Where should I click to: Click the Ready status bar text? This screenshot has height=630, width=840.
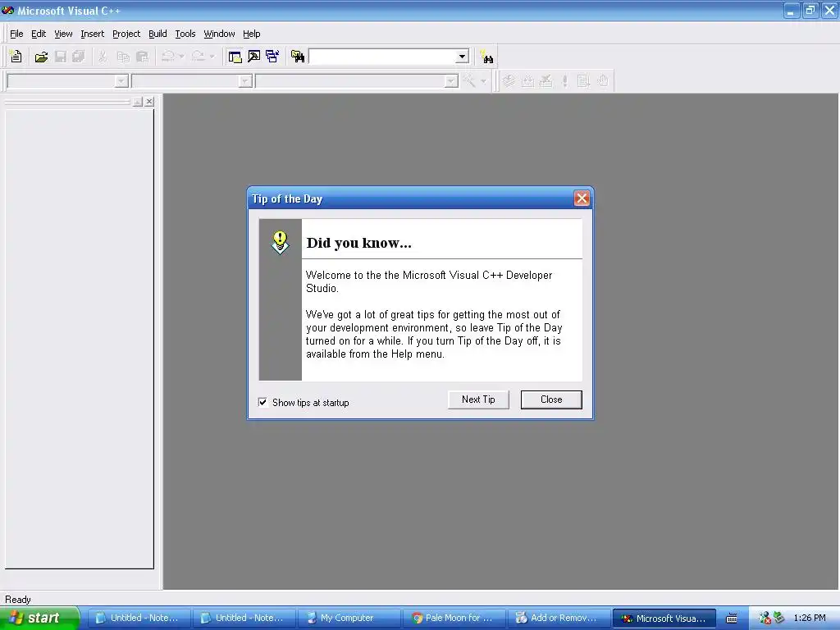click(18, 600)
